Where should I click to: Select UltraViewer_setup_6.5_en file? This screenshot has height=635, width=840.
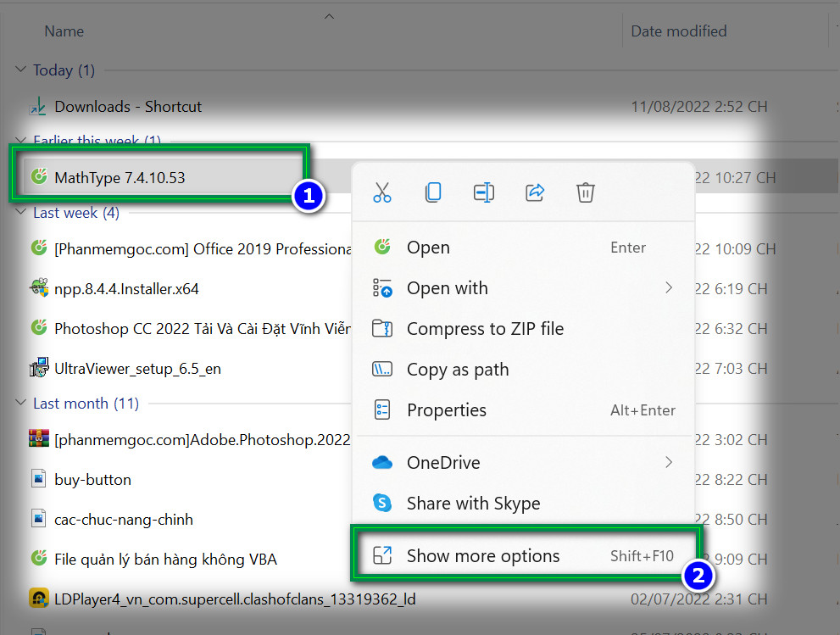[x=137, y=369]
